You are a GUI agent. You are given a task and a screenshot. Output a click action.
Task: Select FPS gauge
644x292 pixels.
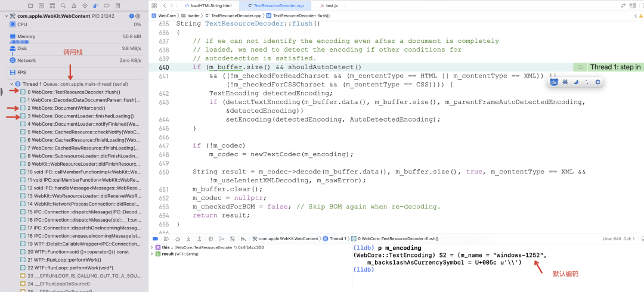pos(75,72)
